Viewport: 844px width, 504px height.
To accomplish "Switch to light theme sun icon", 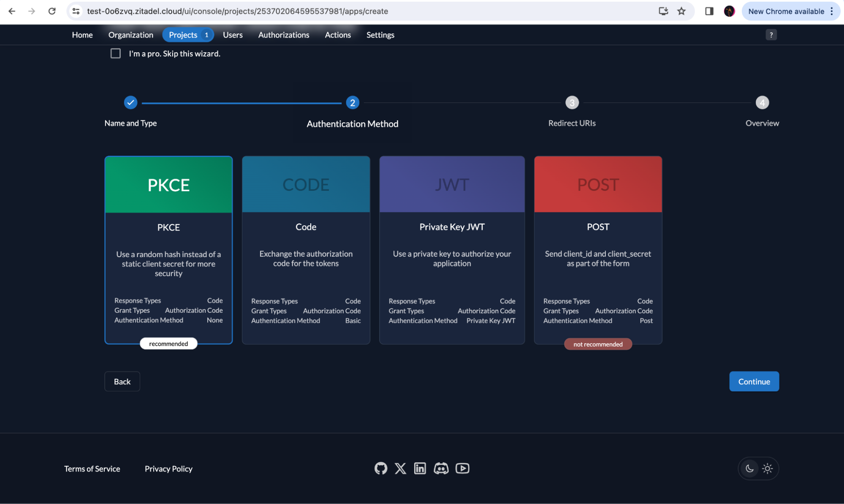I will [x=768, y=468].
